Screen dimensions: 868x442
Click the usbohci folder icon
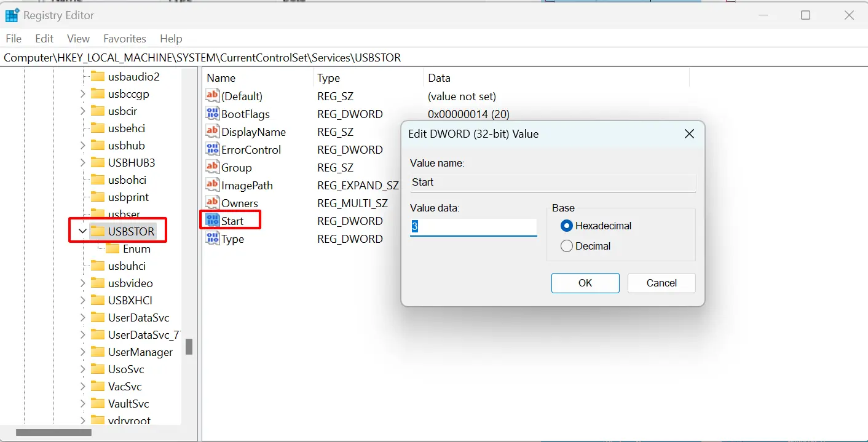pyautogui.click(x=98, y=180)
